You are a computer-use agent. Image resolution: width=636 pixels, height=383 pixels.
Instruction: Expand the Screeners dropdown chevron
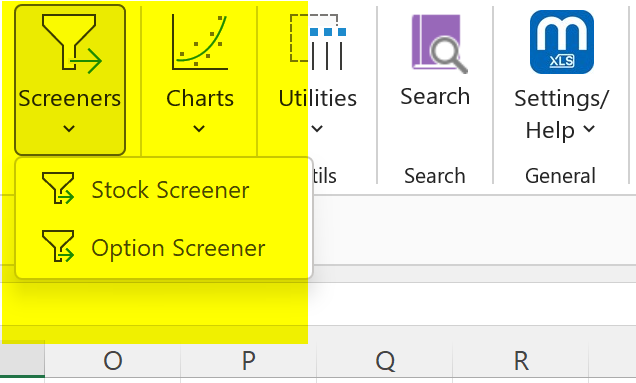pos(69,129)
